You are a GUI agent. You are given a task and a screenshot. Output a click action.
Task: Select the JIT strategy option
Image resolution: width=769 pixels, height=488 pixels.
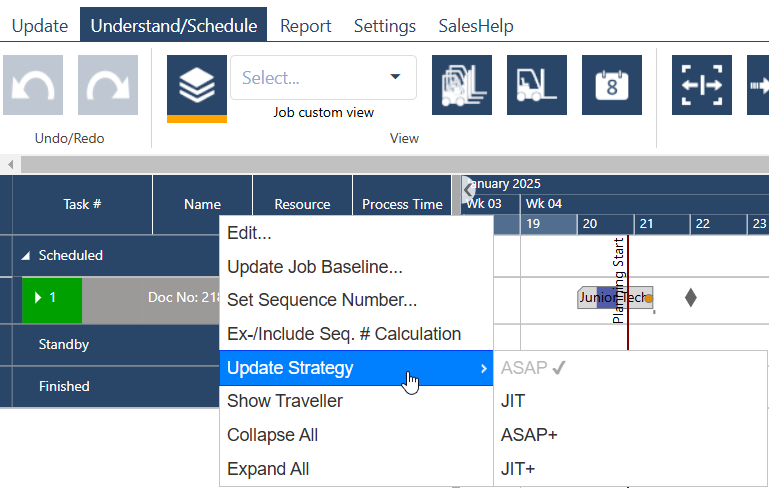point(630,401)
